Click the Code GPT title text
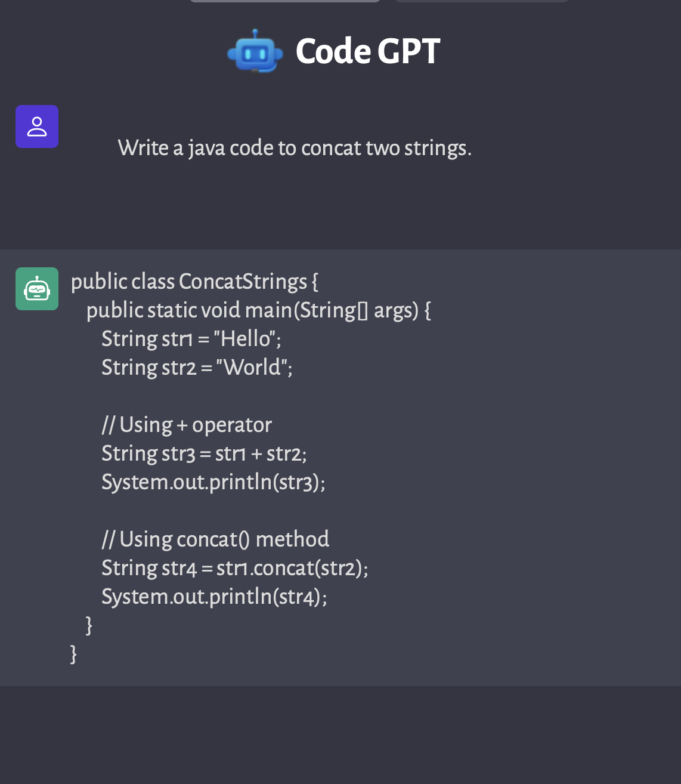This screenshot has height=784, width=681. coord(368,51)
